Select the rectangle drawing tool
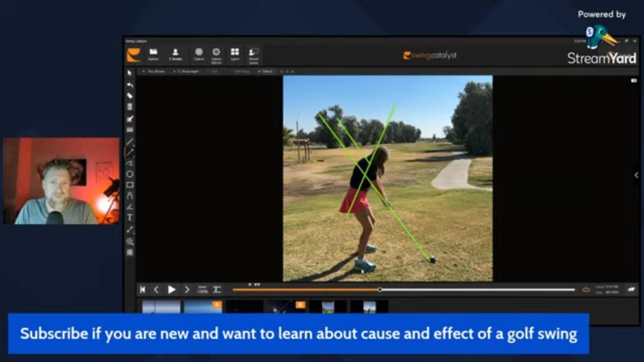This screenshot has height=362, width=644. 130,185
